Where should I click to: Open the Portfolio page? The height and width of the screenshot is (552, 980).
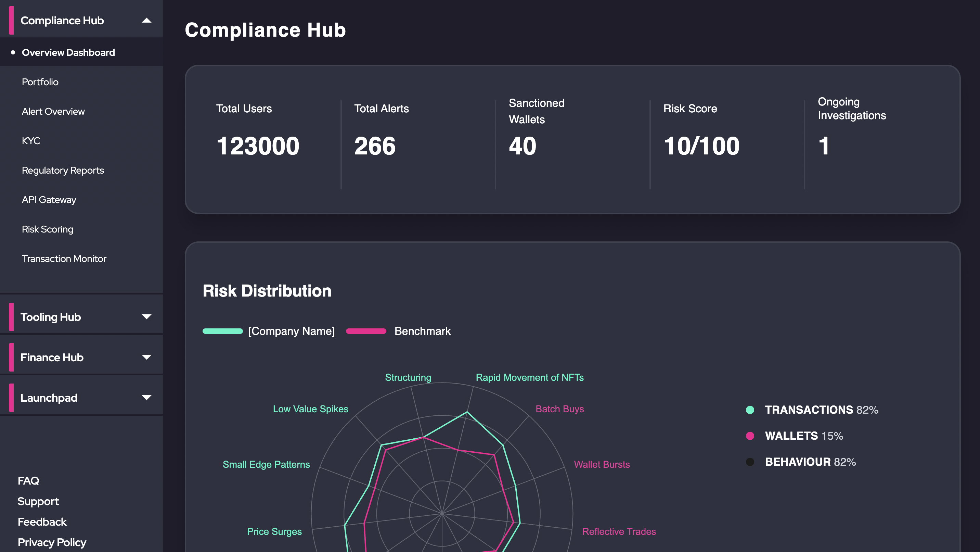pyautogui.click(x=40, y=82)
